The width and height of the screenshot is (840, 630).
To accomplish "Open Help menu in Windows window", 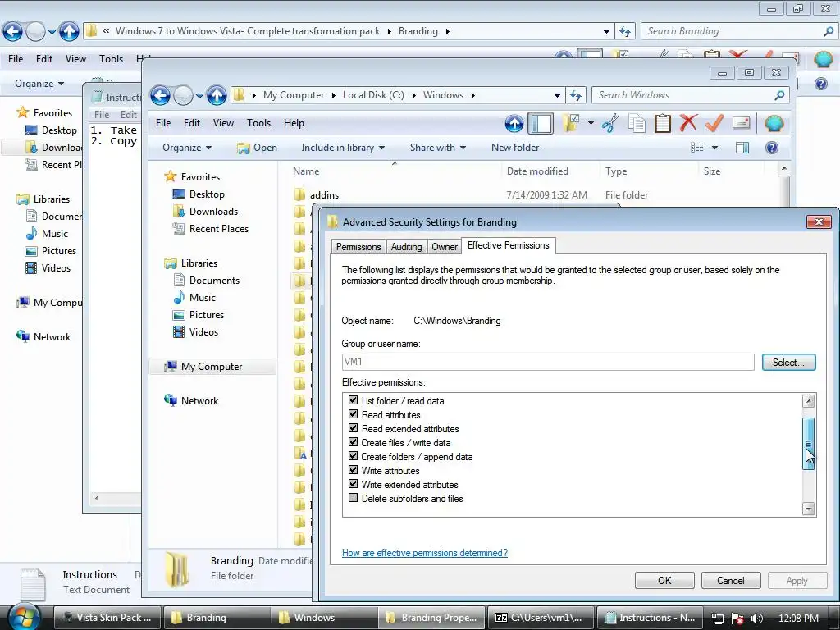I will [x=294, y=123].
